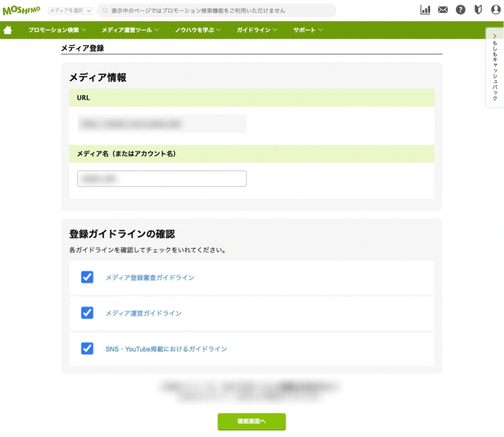This screenshot has width=504, height=437.
Task: Open the user account profile icon
Action: [496, 10]
